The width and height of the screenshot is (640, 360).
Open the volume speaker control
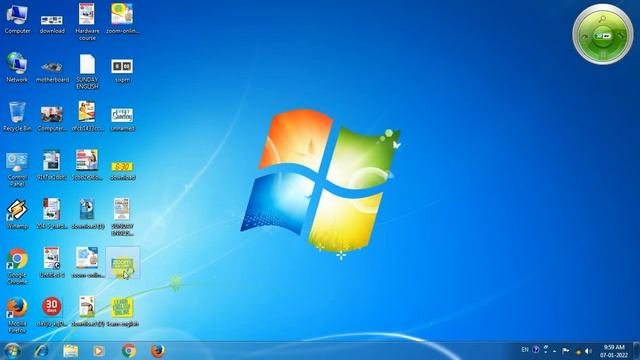pos(588,351)
